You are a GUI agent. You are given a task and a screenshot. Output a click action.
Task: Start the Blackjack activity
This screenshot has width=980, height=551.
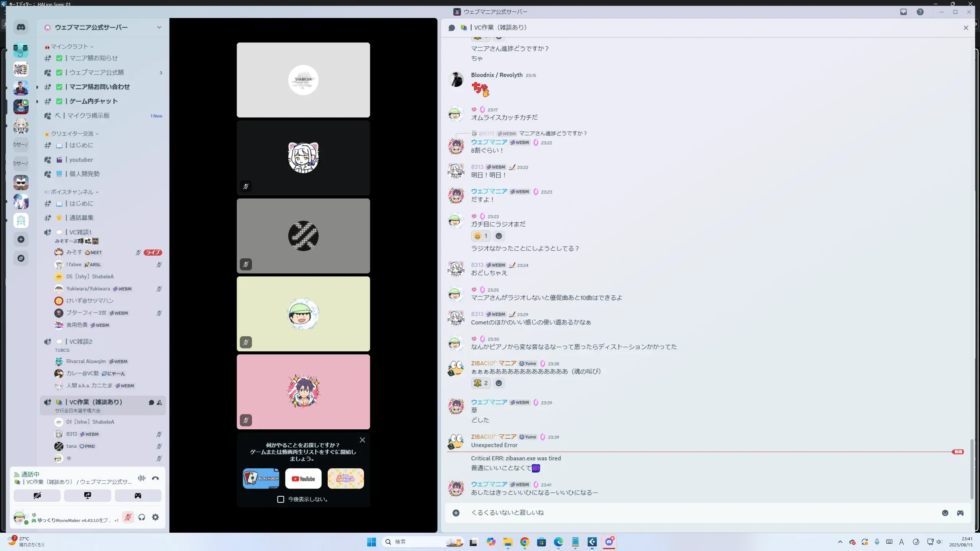[x=261, y=479]
